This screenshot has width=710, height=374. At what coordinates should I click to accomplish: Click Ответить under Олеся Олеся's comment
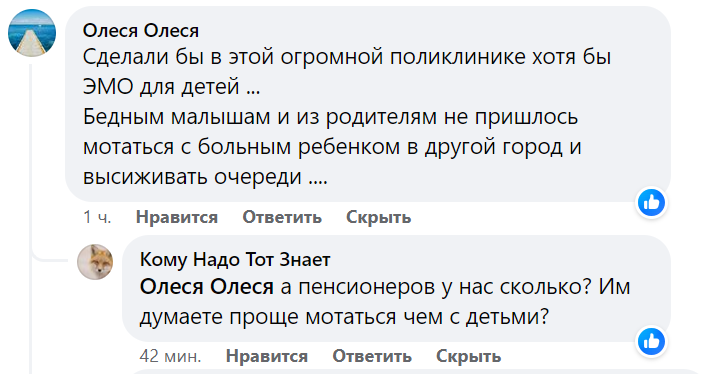coord(282,217)
